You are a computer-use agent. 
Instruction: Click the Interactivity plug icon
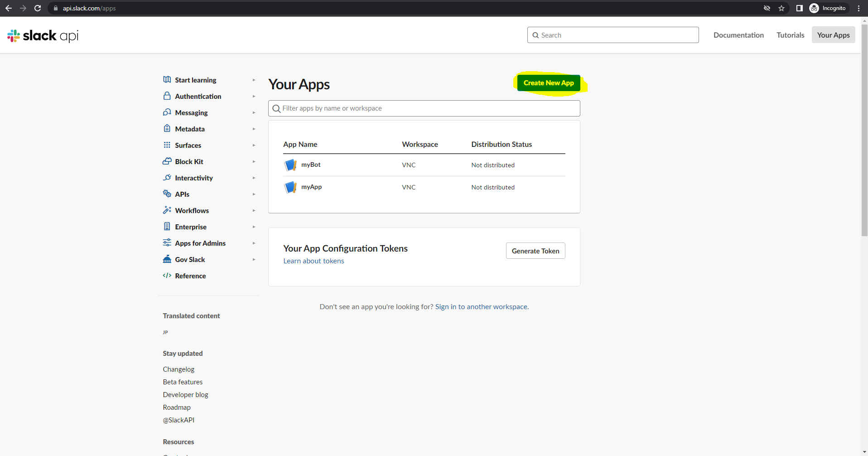point(167,178)
